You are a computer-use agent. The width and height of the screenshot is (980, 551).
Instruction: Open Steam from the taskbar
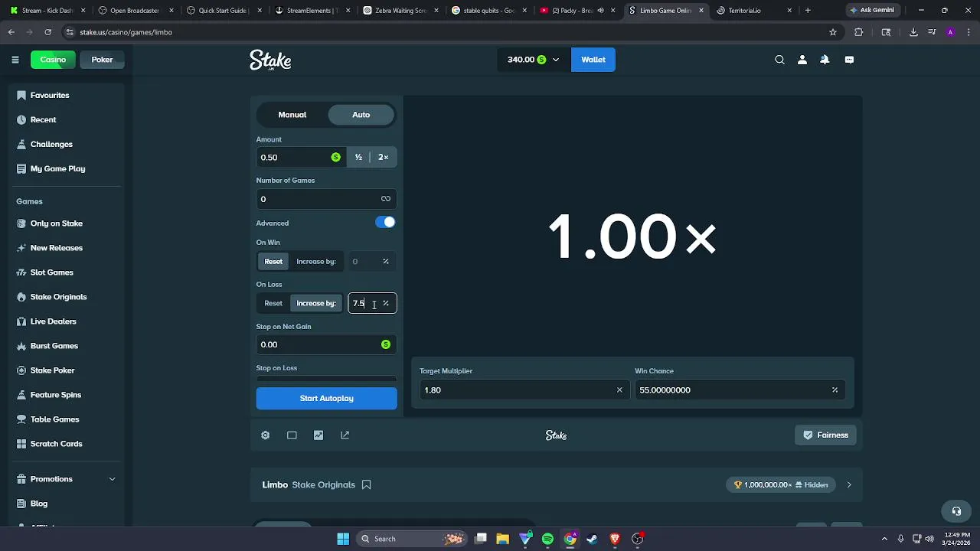(x=592, y=539)
